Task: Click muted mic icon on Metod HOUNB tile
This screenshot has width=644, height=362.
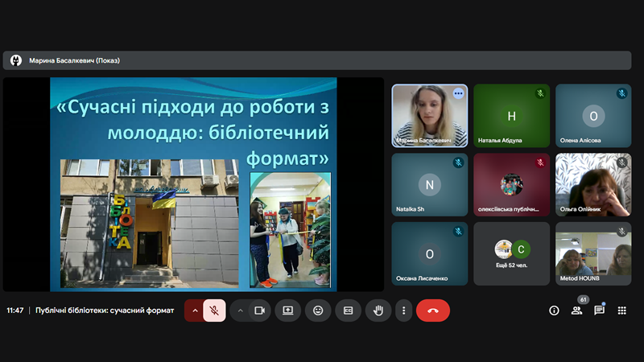Action: [622, 232]
